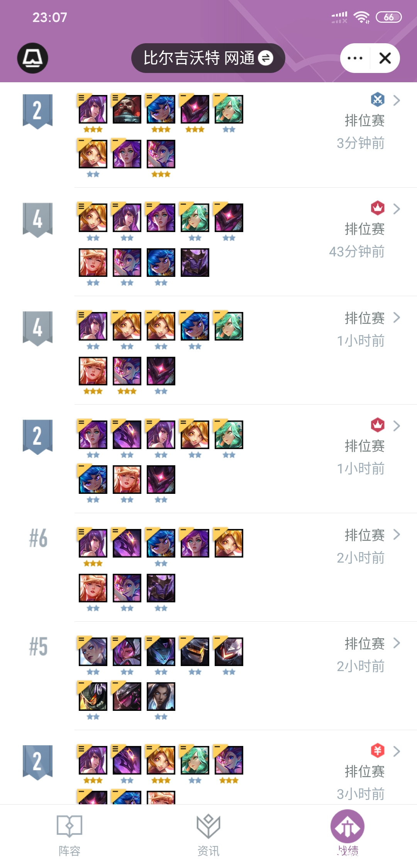Tap the 排位赛 label of the 3小时前 match
The height and width of the screenshot is (868, 417).
pos(364,771)
